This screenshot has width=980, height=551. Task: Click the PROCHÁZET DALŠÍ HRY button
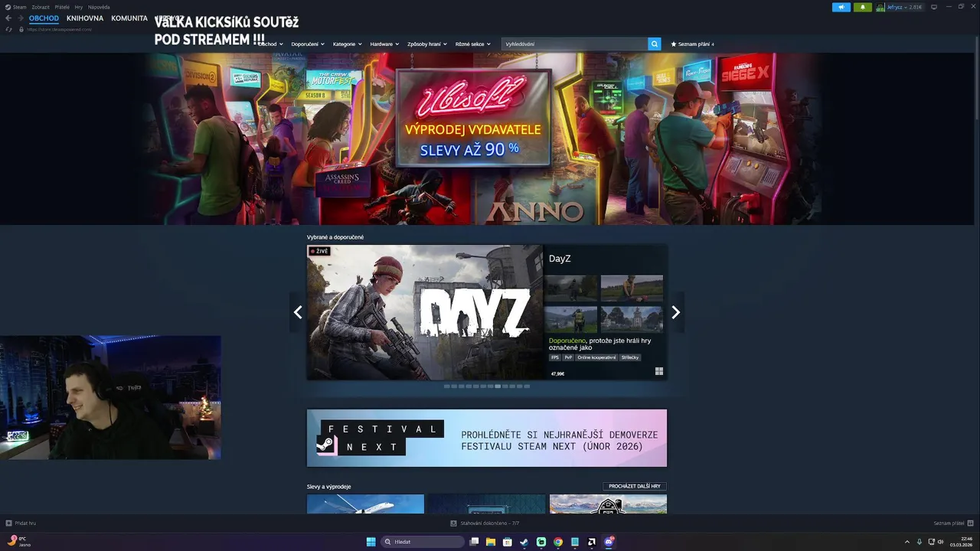[635, 486]
